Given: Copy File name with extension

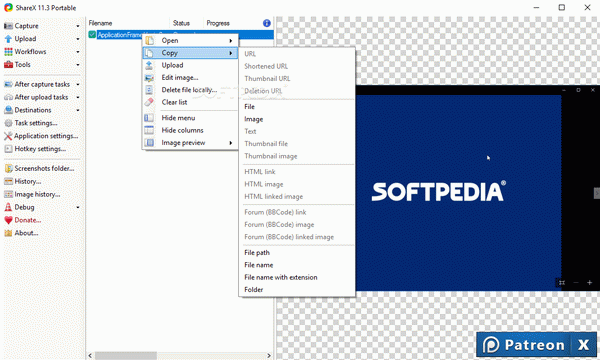Looking at the screenshot, I should (297, 277).
